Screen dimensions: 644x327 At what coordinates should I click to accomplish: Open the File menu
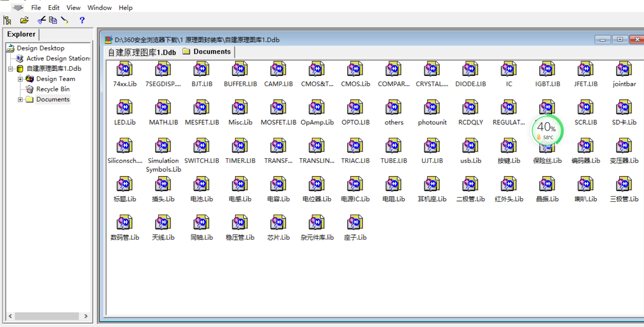click(x=36, y=8)
